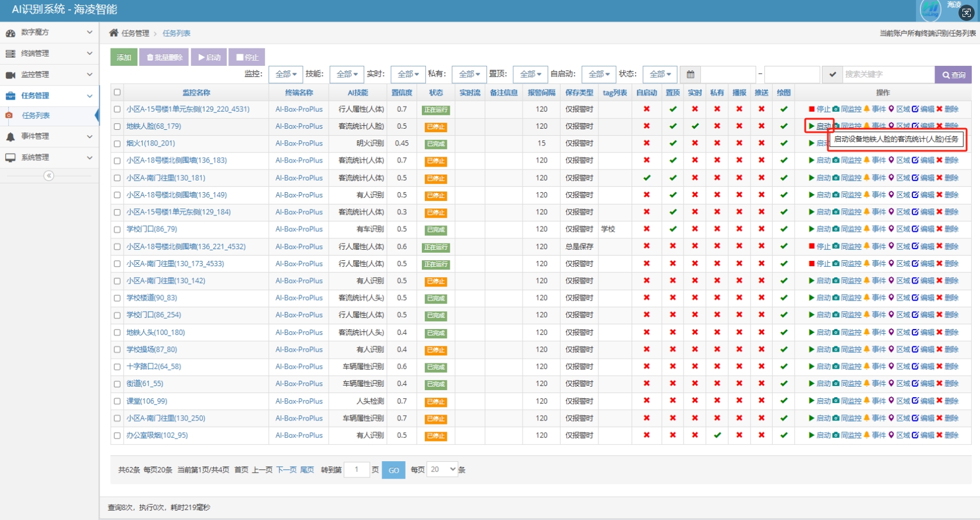Select 任务列表 in the sidebar
980x520 pixels.
pos(49,115)
